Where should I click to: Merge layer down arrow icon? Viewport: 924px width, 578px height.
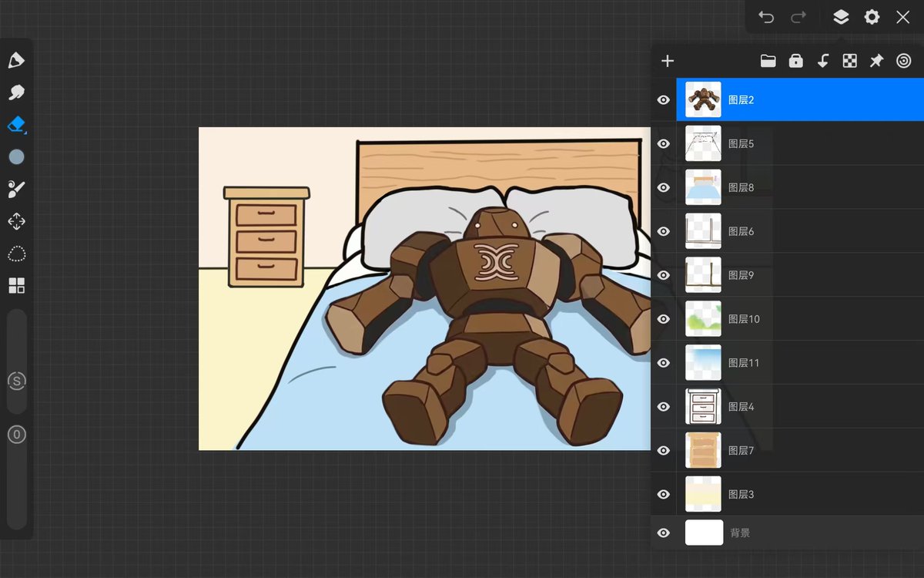click(822, 61)
